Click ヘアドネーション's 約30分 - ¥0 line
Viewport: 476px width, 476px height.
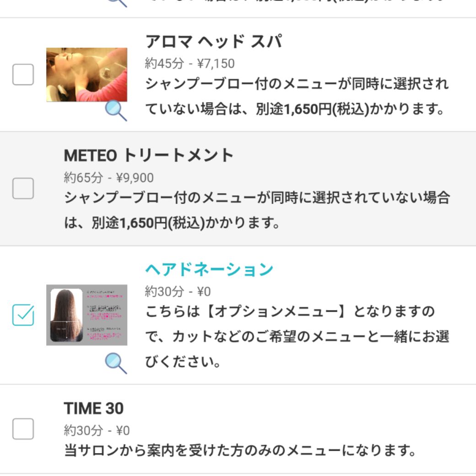pyautogui.click(x=178, y=291)
